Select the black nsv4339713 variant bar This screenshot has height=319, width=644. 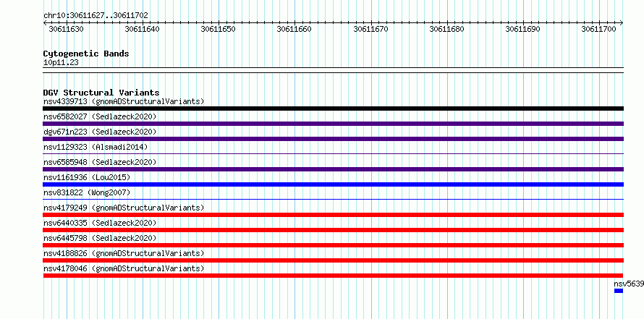333,109
